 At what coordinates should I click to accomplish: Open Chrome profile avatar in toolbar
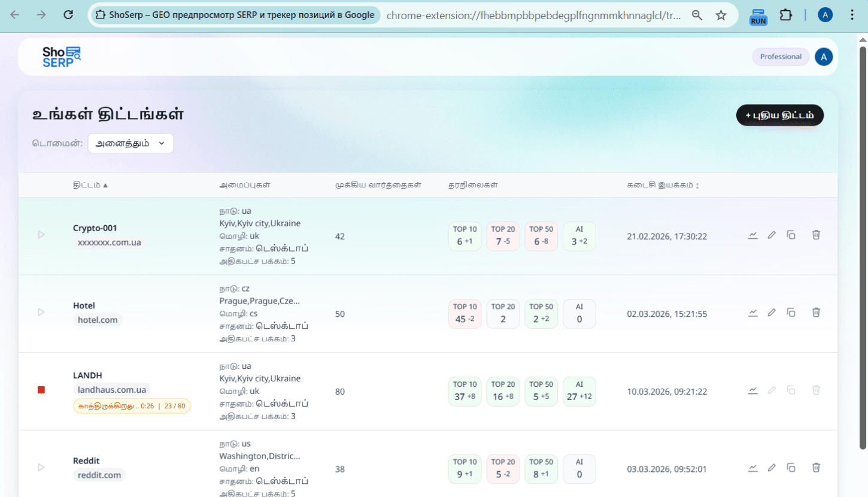(825, 15)
